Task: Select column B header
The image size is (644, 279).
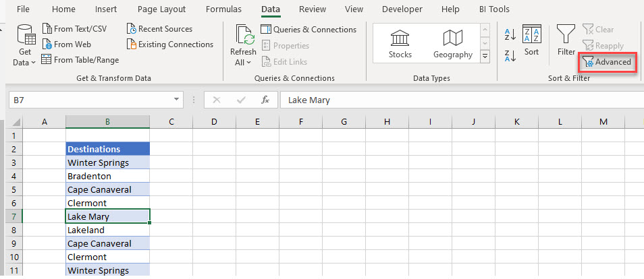Action: click(x=107, y=121)
